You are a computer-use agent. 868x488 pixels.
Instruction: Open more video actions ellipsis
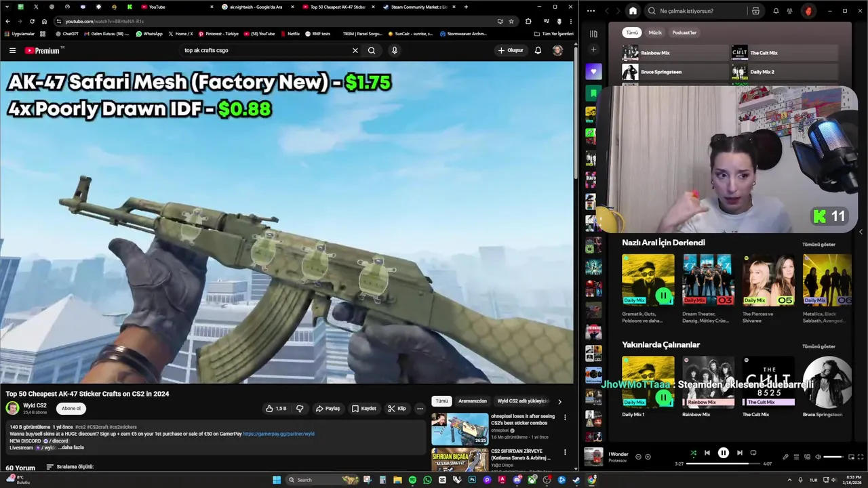(420, 409)
